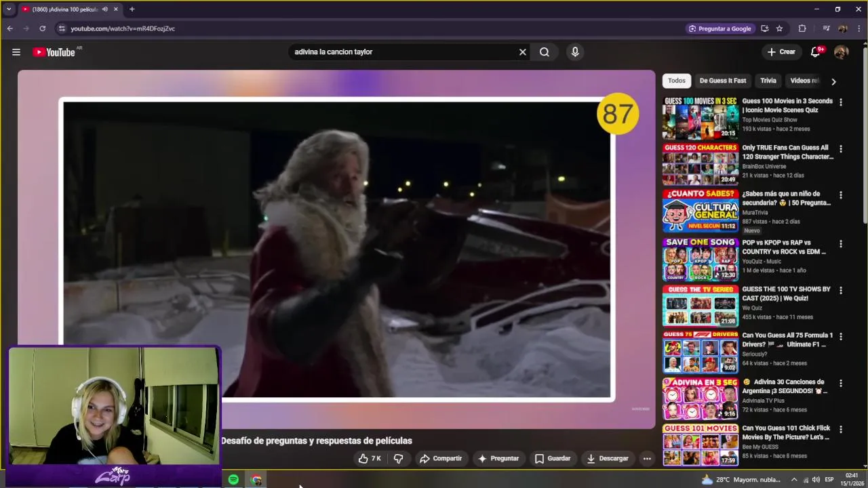The width and height of the screenshot is (868, 488).
Task: Select the Trivia filter chip
Action: (x=768, y=81)
